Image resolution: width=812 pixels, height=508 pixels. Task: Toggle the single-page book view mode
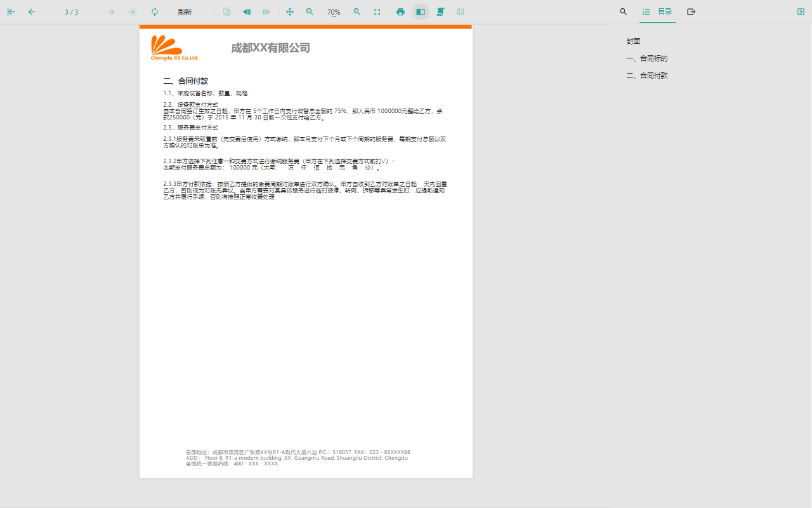point(421,12)
